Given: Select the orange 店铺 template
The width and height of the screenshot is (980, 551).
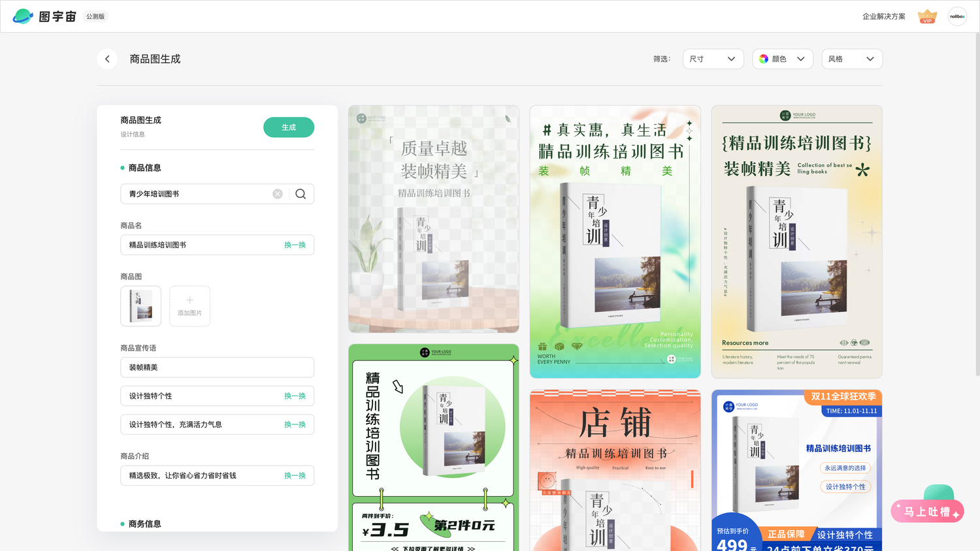Looking at the screenshot, I should click(x=615, y=471).
